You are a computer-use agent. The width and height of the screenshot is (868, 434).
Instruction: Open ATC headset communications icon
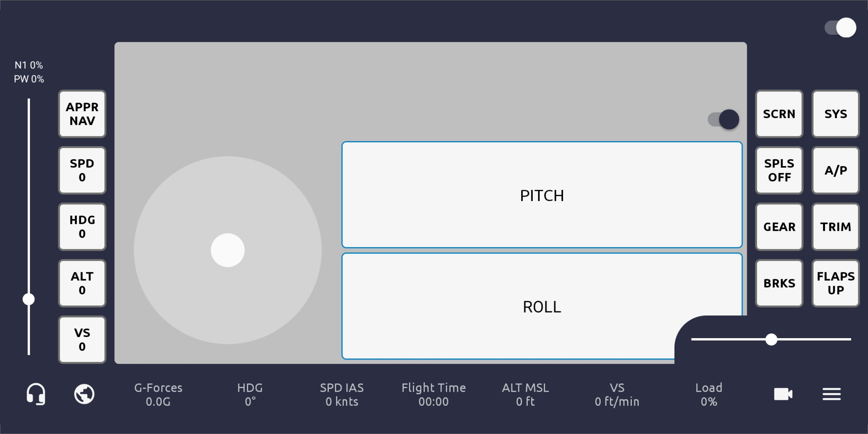tap(36, 394)
